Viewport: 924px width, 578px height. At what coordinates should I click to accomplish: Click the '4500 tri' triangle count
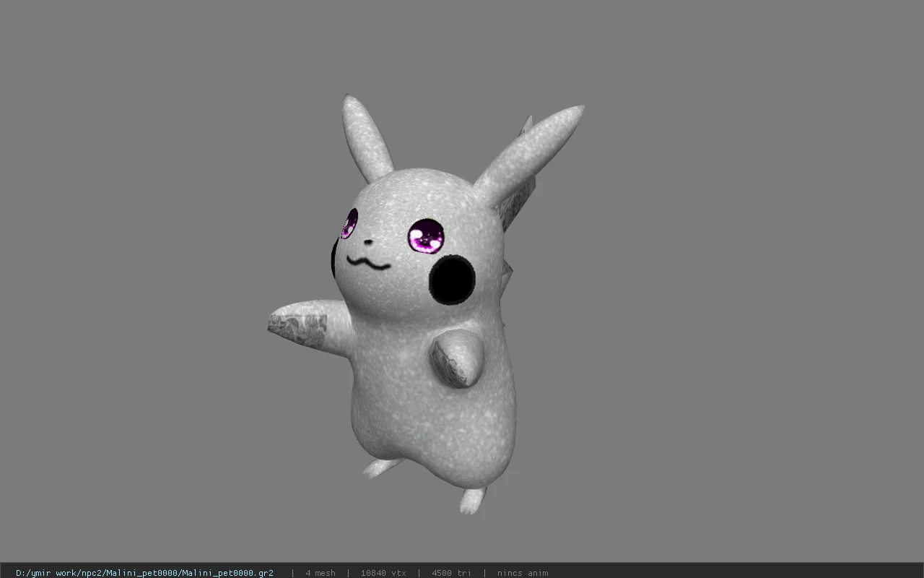coord(451,573)
